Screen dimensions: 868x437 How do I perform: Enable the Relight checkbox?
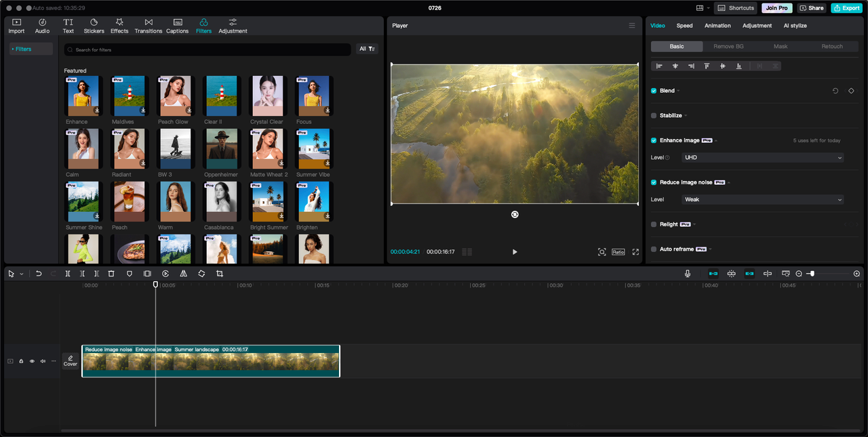[654, 224]
